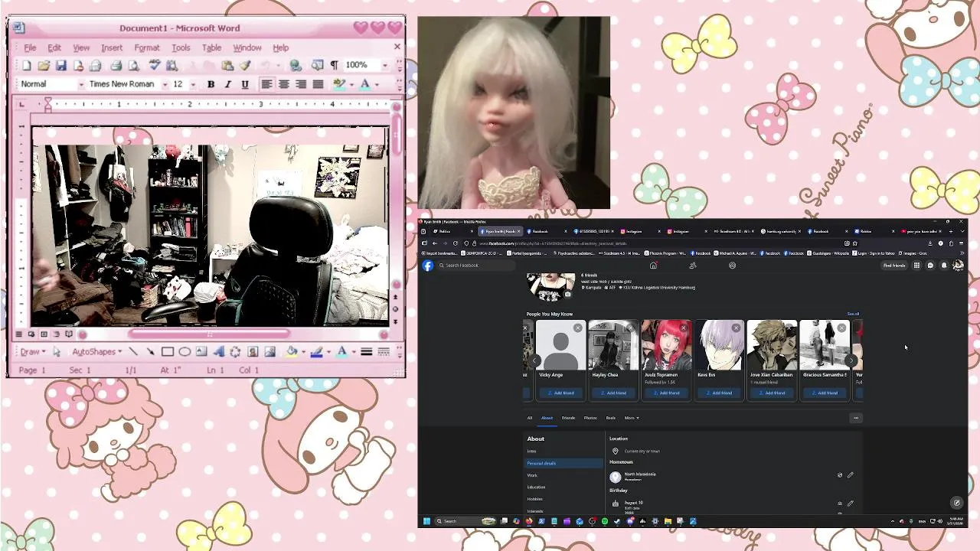Click the Find friends button on Facebook
Screen dimensions: 980x551
click(x=894, y=266)
